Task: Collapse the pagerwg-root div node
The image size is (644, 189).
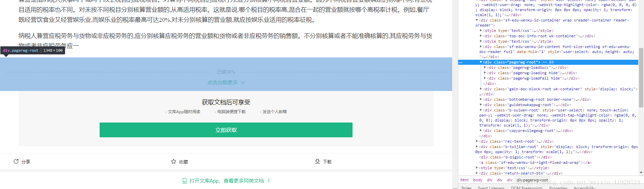Action: tap(481, 62)
